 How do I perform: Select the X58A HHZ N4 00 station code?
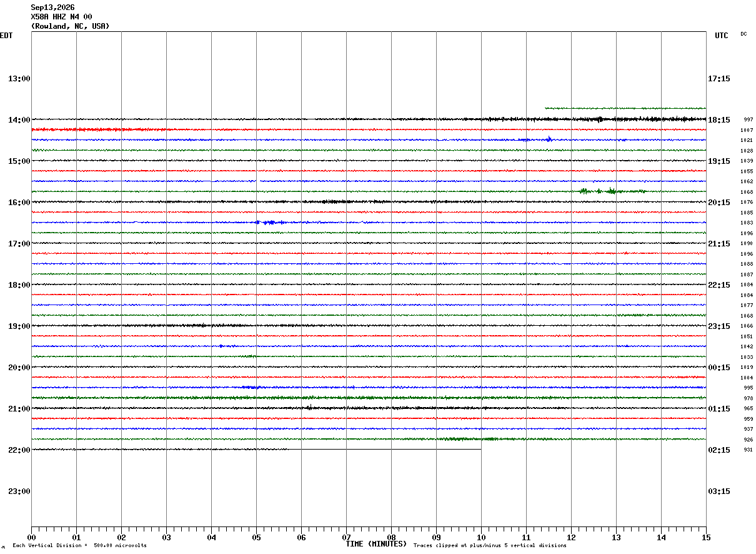[x=61, y=17]
